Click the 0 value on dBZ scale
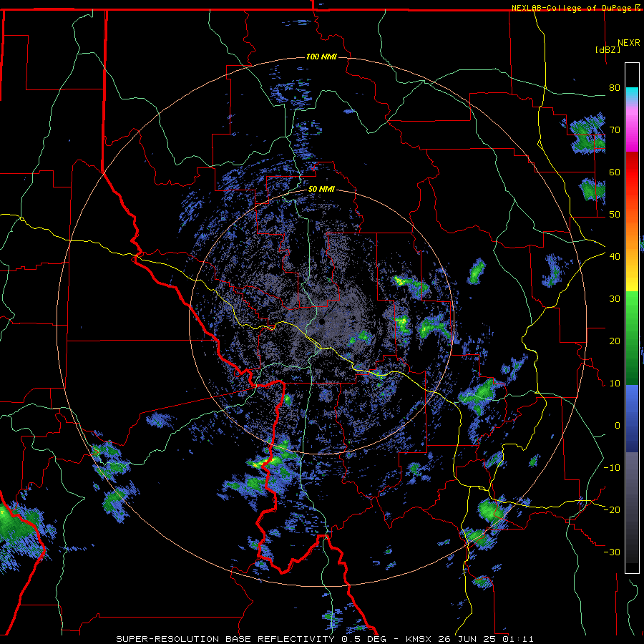This screenshot has width=644, height=644. coord(618,426)
